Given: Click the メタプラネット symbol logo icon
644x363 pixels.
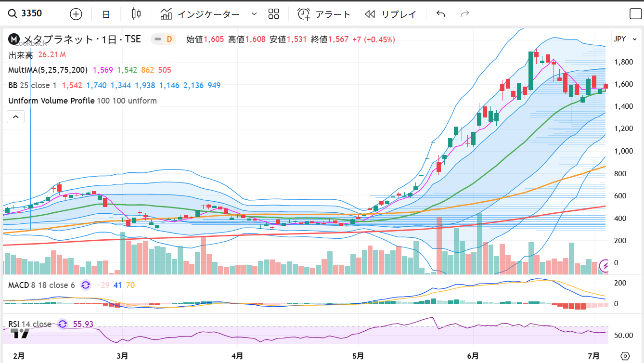Looking at the screenshot, I should pos(14,39).
